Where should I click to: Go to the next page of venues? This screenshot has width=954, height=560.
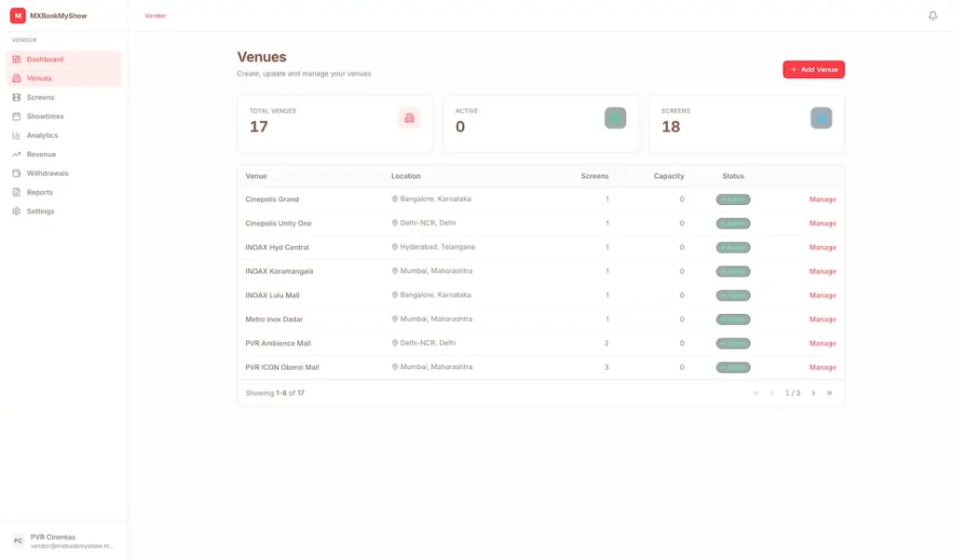click(x=813, y=393)
